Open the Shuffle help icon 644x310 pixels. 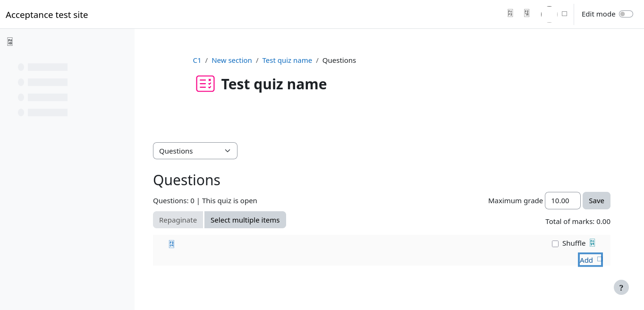[592, 243]
